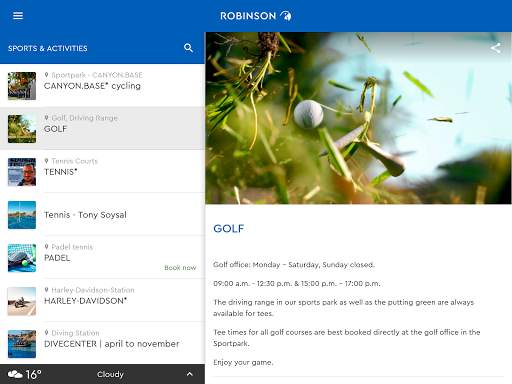The height and width of the screenshot is (384, 512).
Task: Tap the cloudy weather icon
Action: [15, 374]
